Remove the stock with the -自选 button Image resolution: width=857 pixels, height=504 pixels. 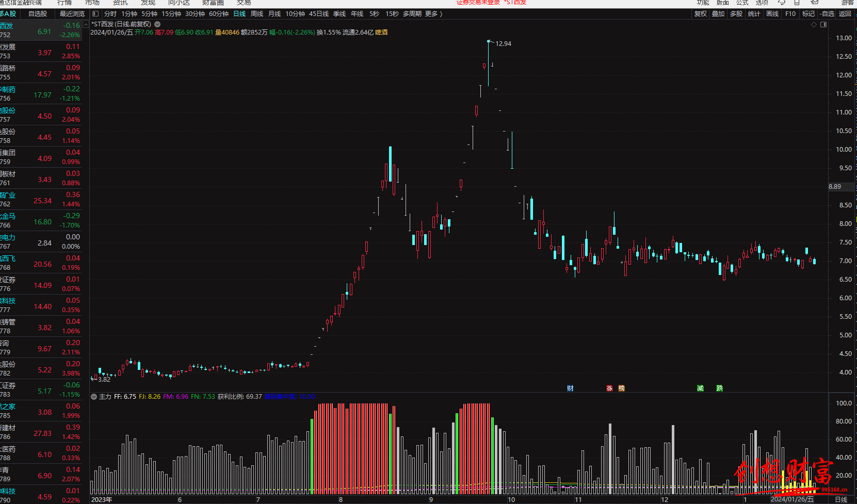(x=827, y=14)
